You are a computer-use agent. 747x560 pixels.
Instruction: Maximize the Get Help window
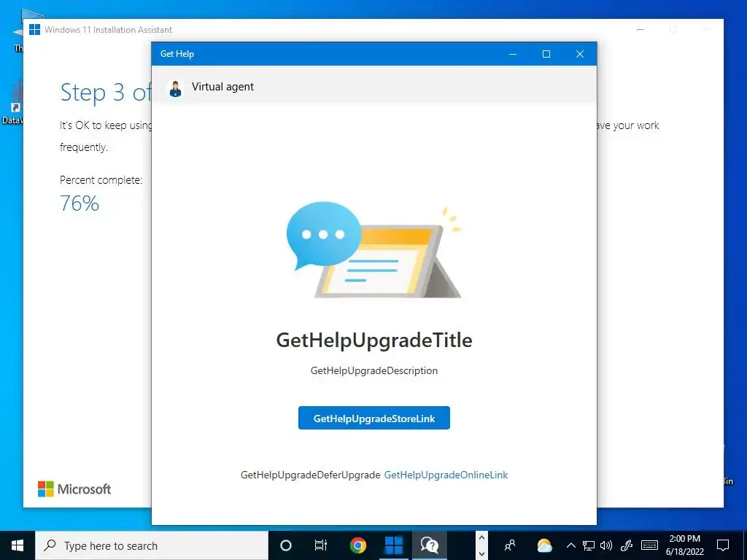point(546,54)
